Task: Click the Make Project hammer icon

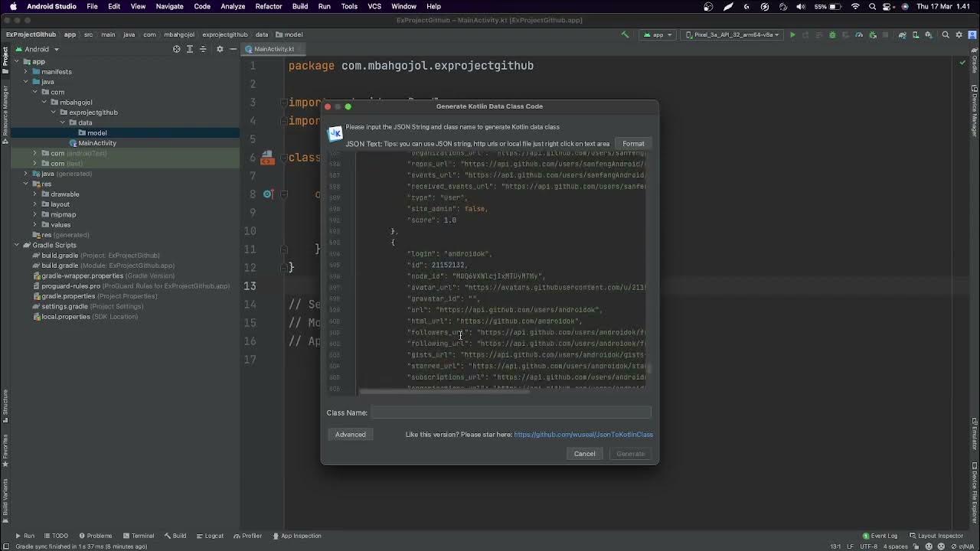Action: point(626,34)
